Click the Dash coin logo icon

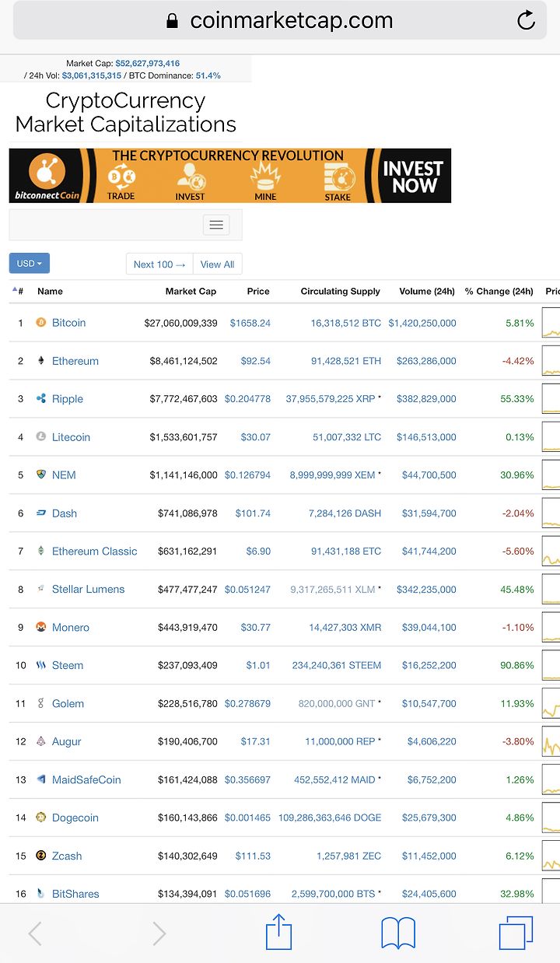point(41,513)
